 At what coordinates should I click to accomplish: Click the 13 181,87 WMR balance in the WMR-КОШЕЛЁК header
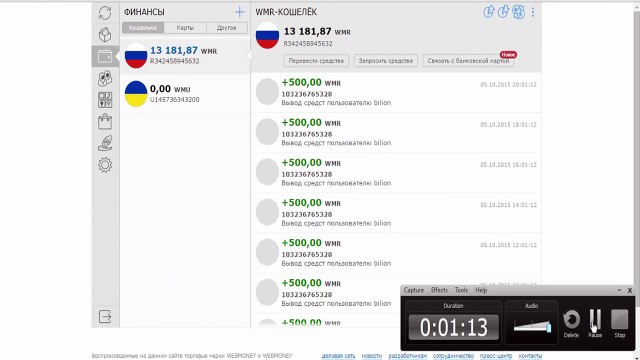click(317, 31)
